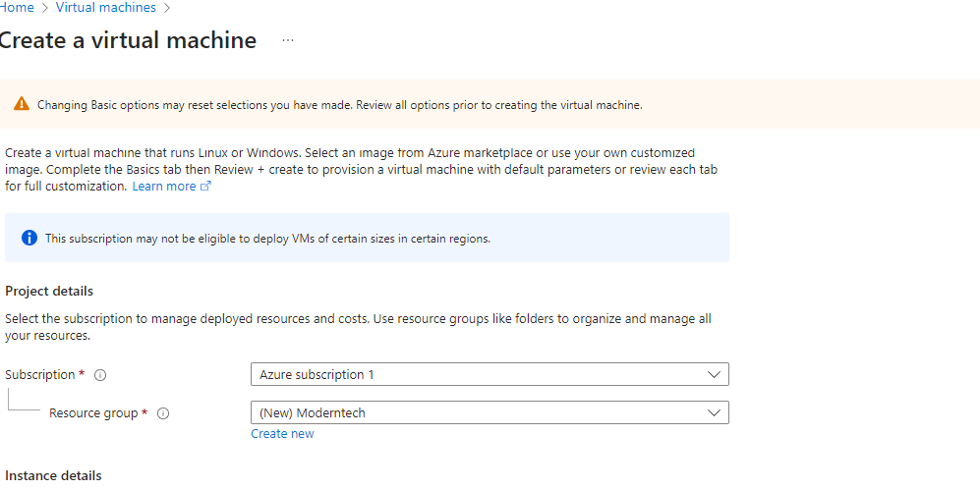Click the Create a virtual machine title
This screenshot has width=980, height=490.
pos(128,40)
